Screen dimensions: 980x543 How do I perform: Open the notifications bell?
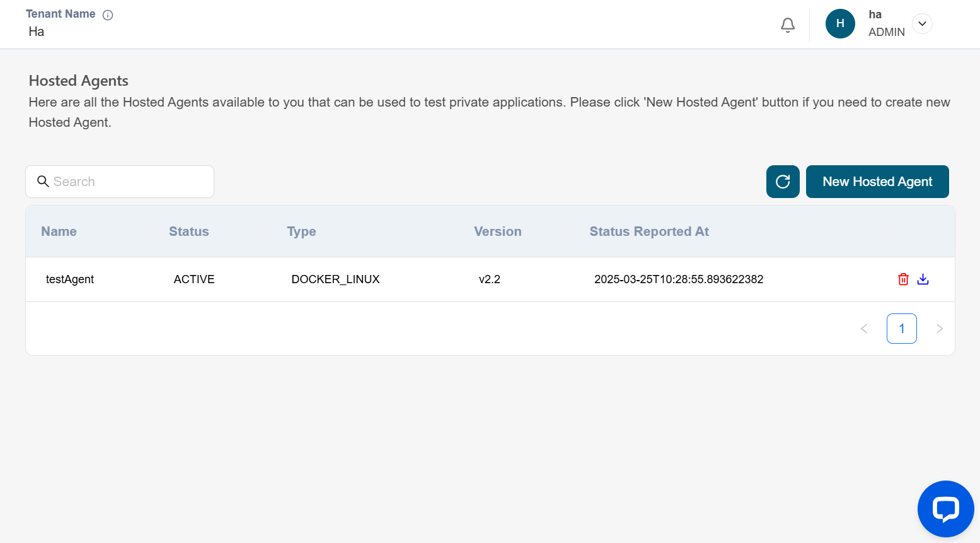click(787, 25)
